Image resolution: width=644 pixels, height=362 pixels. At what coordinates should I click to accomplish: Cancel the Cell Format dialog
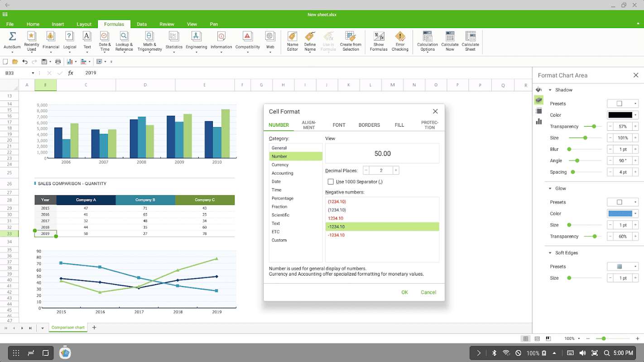[428, 292]
